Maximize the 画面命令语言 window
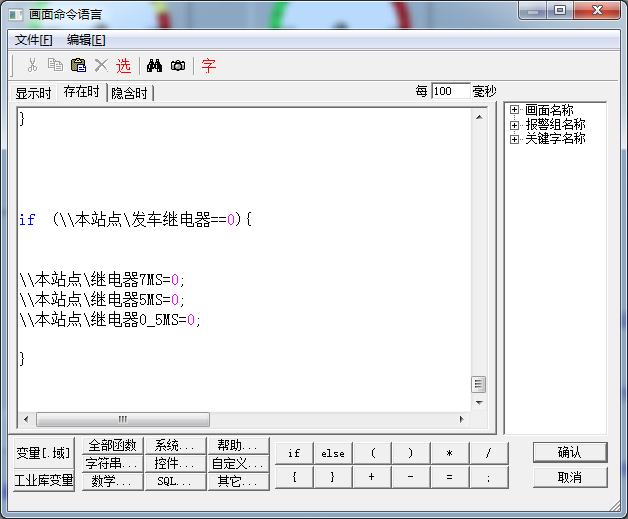Screen dimensions: 628x519 point(560,10)
